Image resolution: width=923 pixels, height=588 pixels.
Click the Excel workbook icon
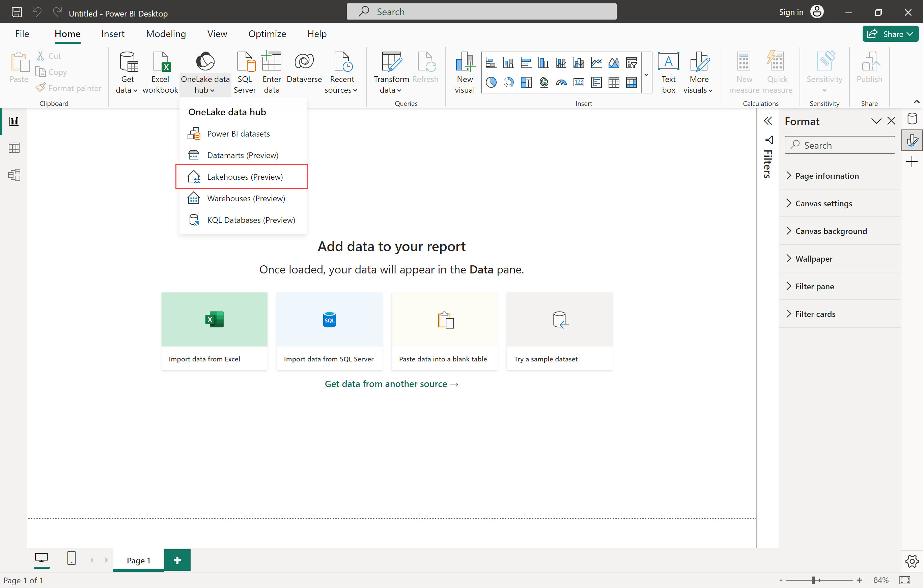160,73
